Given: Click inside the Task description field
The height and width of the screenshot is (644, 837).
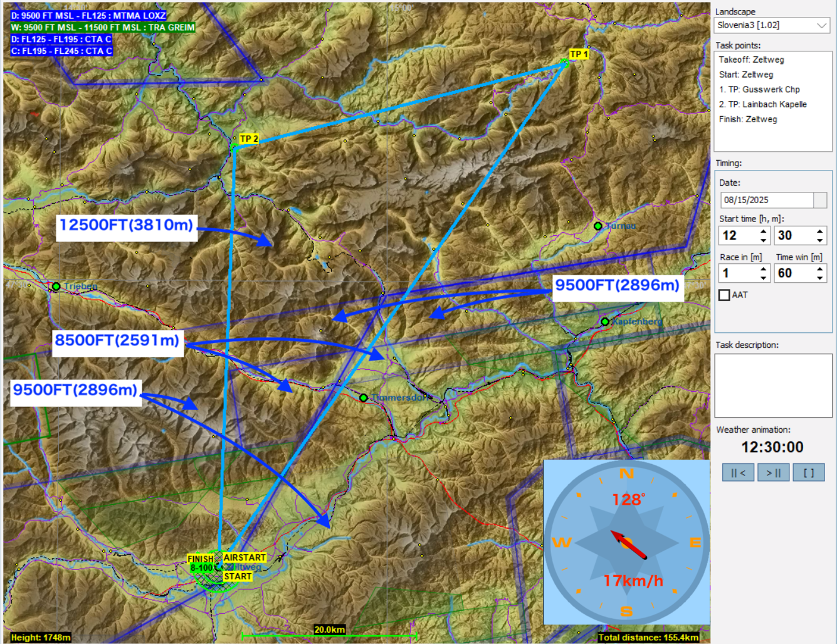Looking at the screenshot, I should [773, 385].
